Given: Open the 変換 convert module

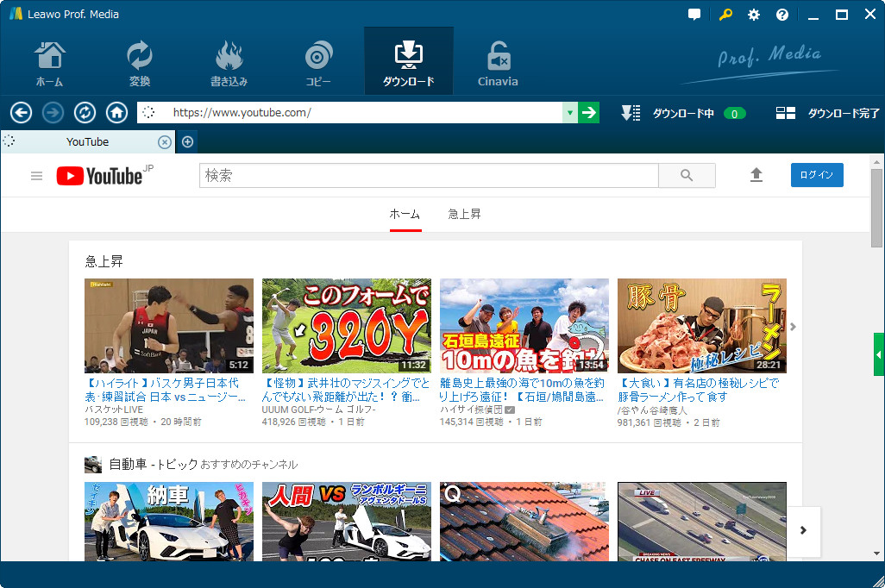Looking at the screenshot, I should (140, 63).
